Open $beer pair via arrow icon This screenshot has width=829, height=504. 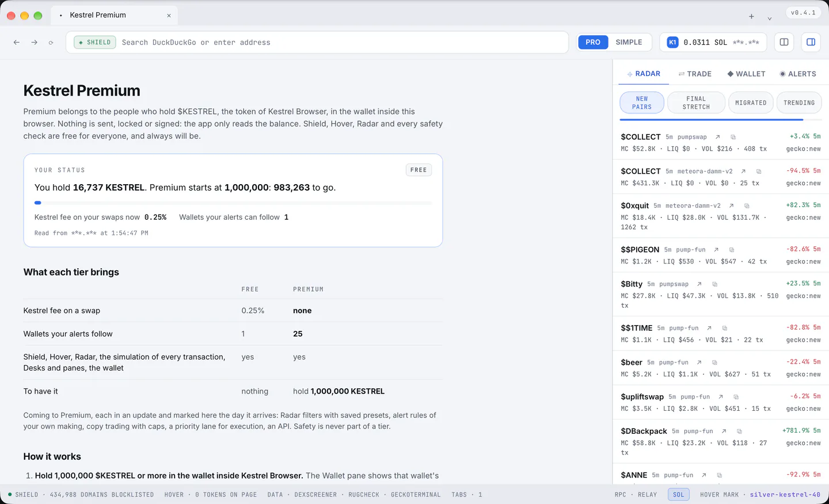[699, 362]
